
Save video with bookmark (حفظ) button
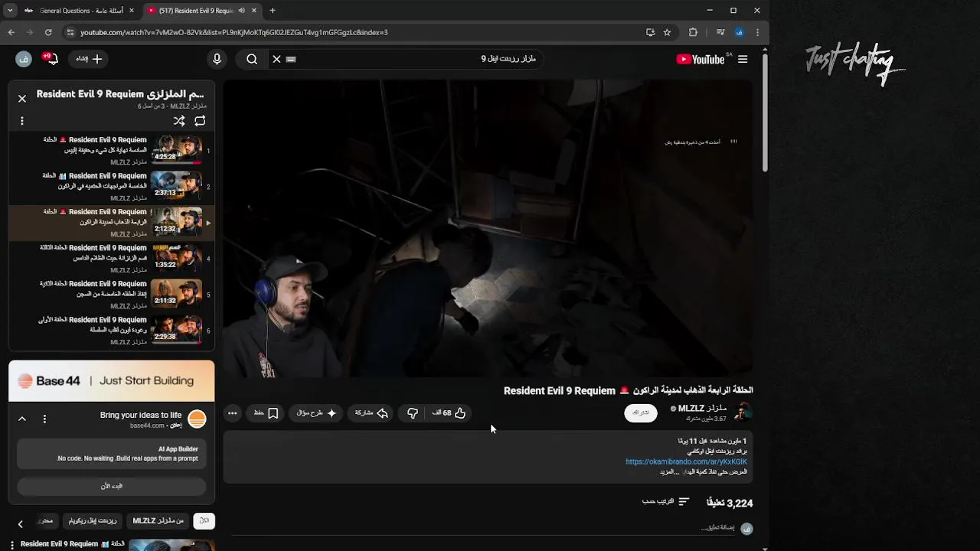click(x=266, y=413)
